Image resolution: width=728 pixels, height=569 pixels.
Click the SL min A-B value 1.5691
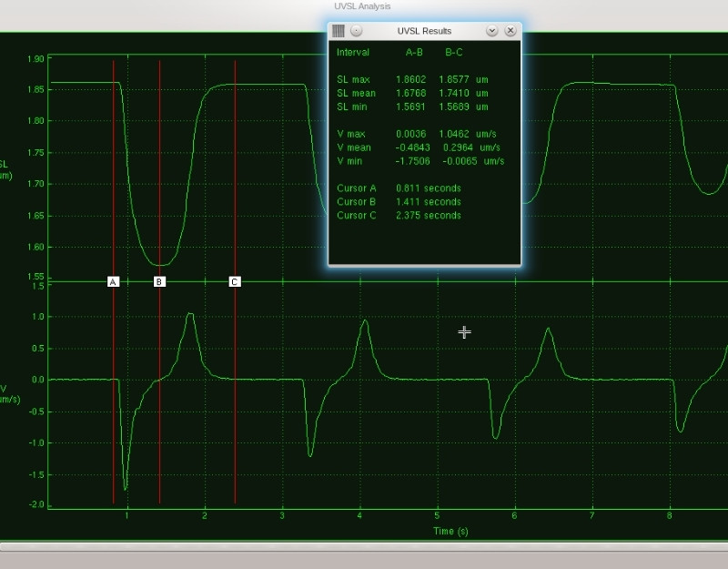pos(410,107)
